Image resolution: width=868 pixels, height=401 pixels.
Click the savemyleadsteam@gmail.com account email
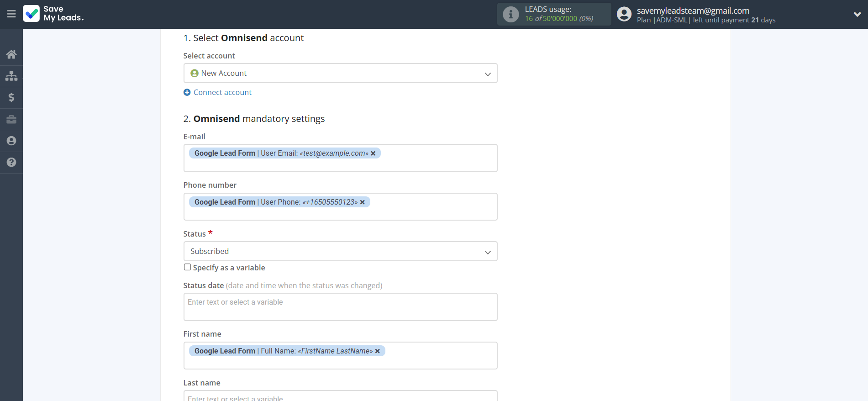pyautogui.click(x=693, y=11)
